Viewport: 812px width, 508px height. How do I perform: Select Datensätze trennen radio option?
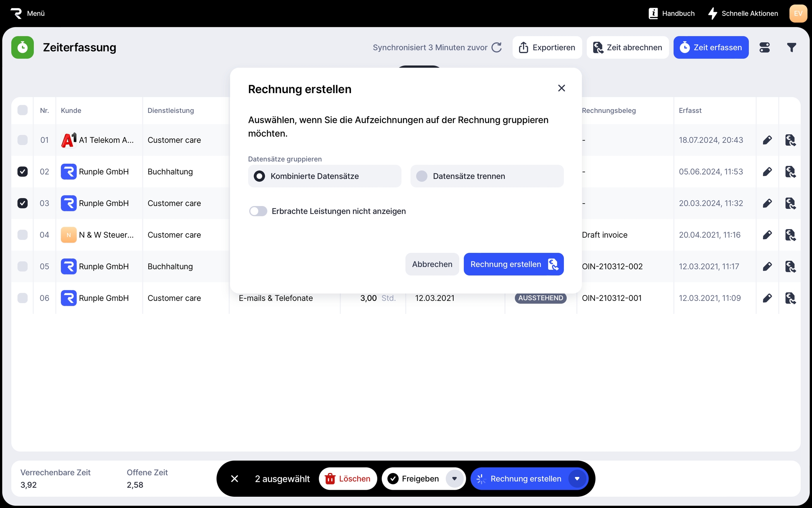click(x=422, y=176)
